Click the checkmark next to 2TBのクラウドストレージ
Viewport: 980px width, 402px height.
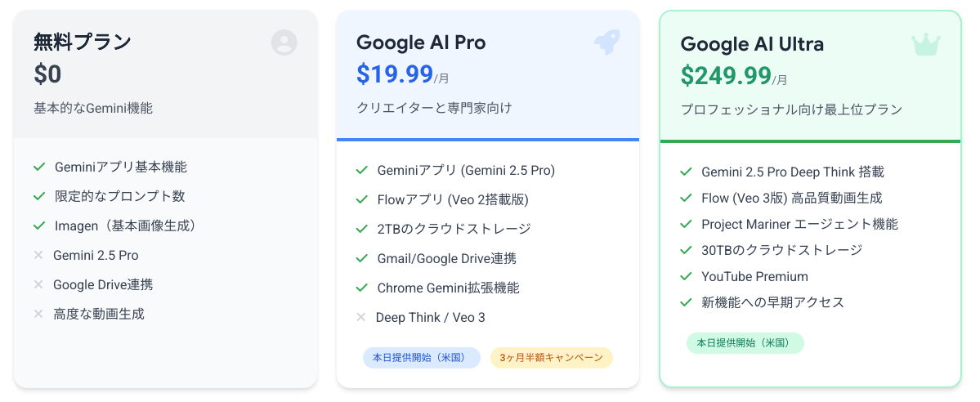[362, 229]
